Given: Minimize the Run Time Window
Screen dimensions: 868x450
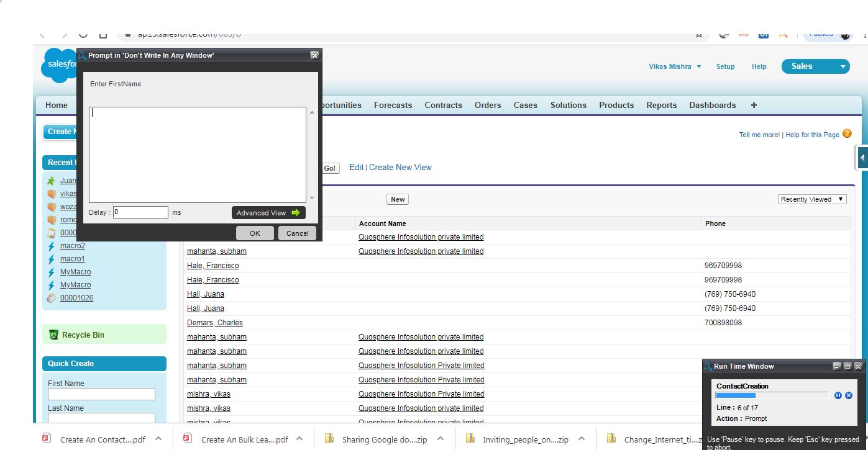Looking at the screenshot, I should (x=836, y=366).
